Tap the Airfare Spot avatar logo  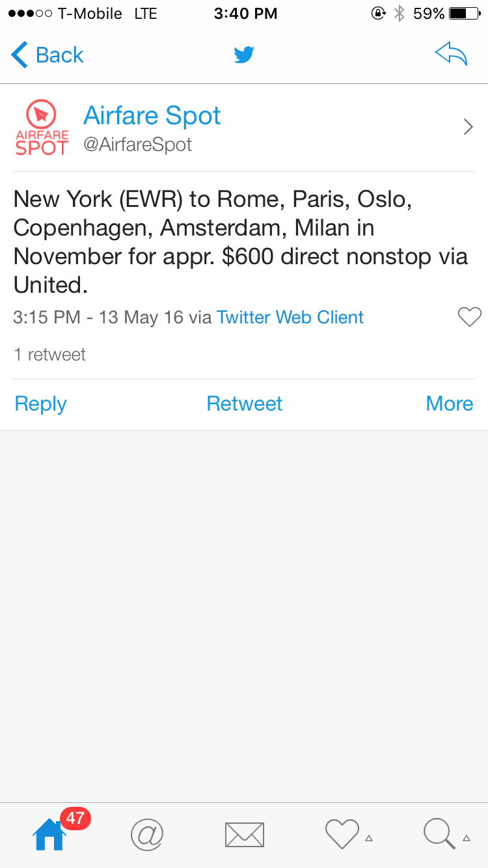click(x=42, y=128)
